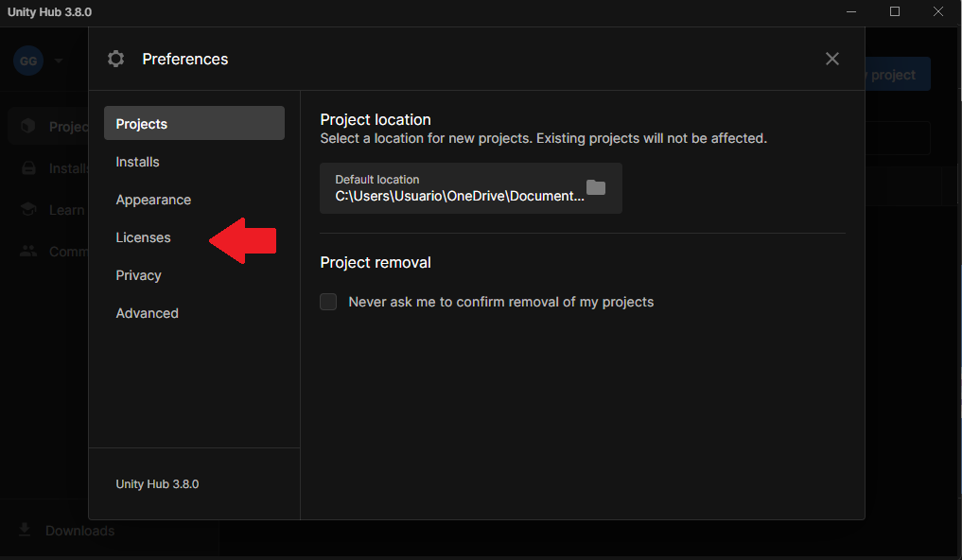Click the New project button
Screen dimensions: 962x560
pos(897,74)
